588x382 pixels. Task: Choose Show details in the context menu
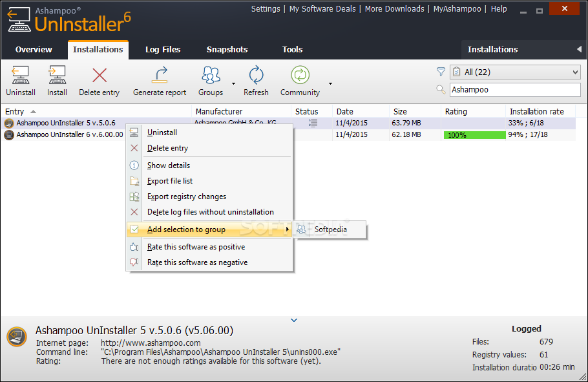(x=209, y=165)
